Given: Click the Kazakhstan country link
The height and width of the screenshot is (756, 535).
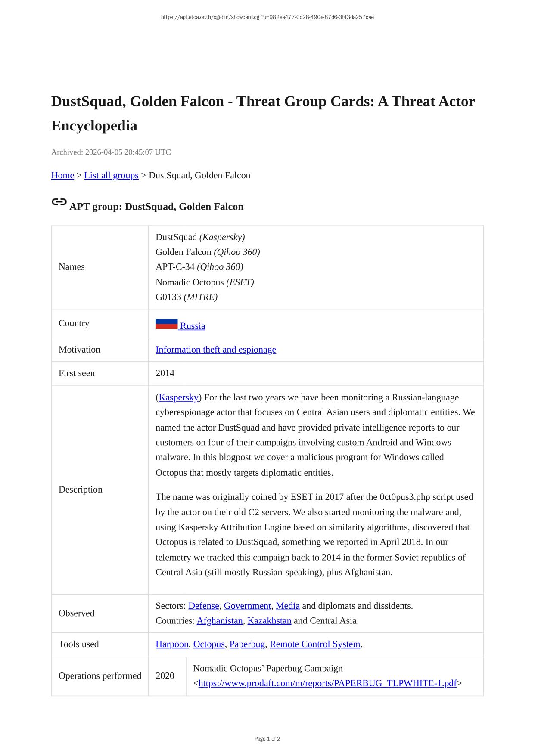Looking at the screenshot, I should (x=269, y=620).
